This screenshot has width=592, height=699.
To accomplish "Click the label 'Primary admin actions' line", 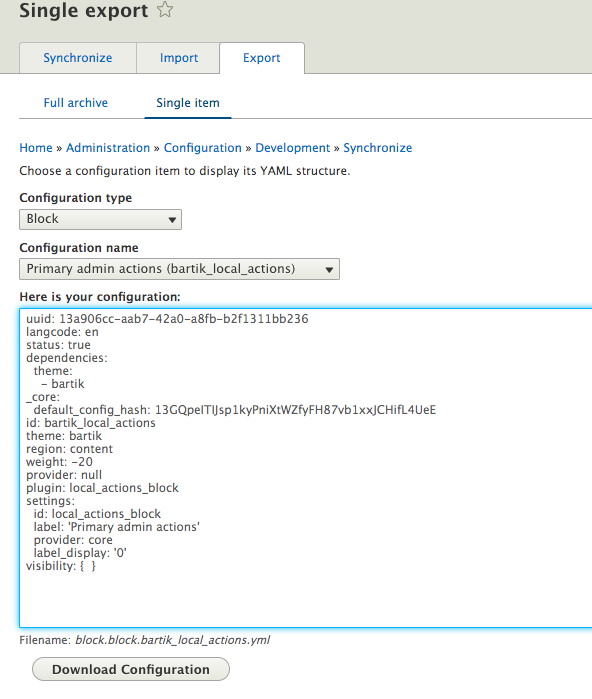I will coord(116,527).
